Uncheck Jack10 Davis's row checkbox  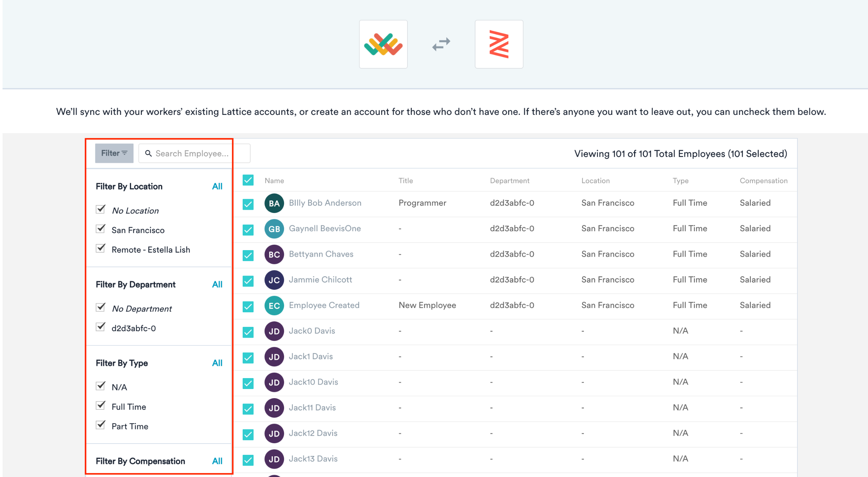[x=248, y=383]
